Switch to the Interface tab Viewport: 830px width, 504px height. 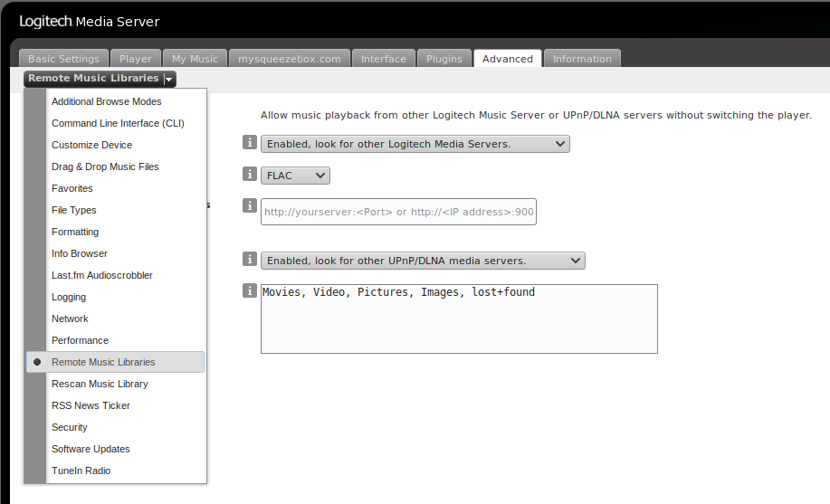[x=384, y=59]
